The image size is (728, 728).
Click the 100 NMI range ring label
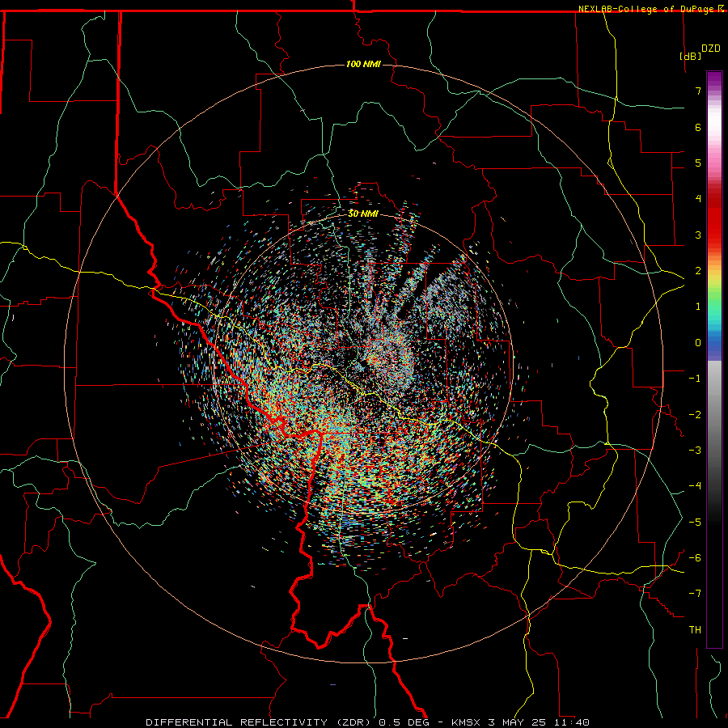click(363, 64)
